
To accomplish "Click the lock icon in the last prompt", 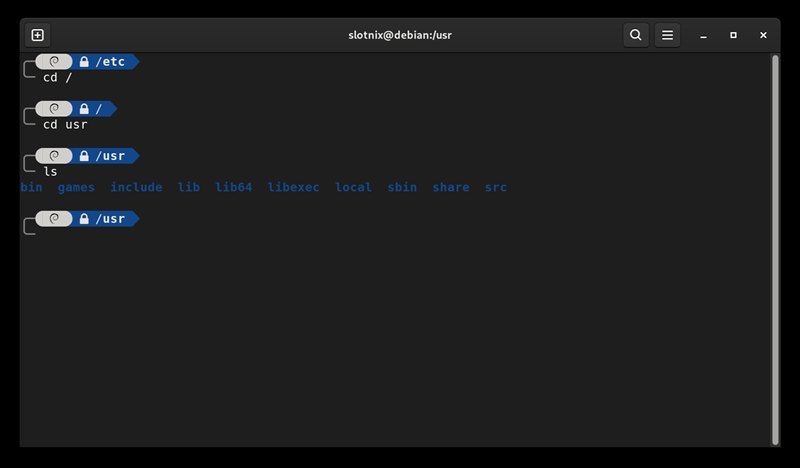I will 84,218.
